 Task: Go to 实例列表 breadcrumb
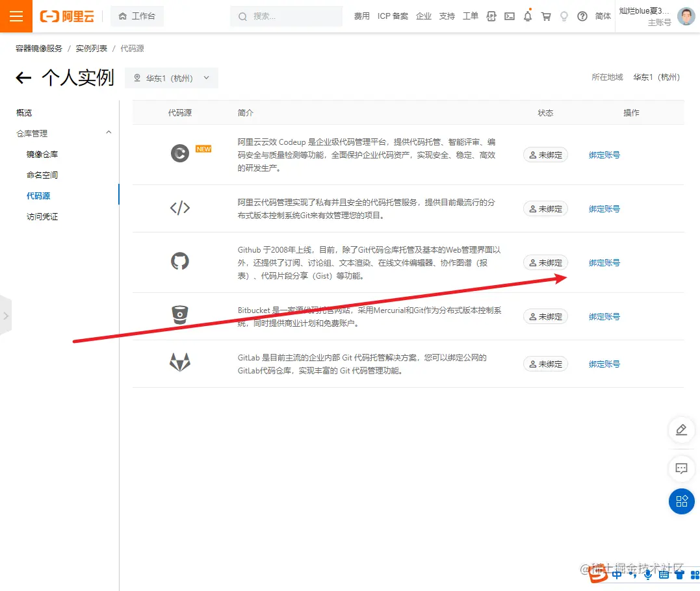(91, 49)
